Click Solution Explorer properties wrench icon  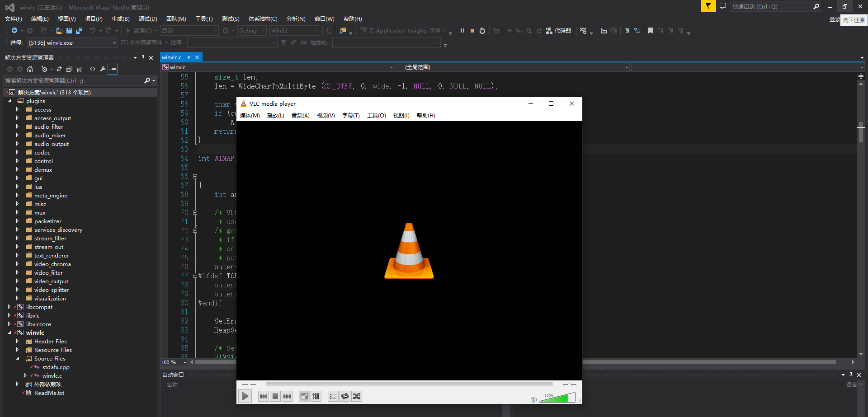pos(103,69)
